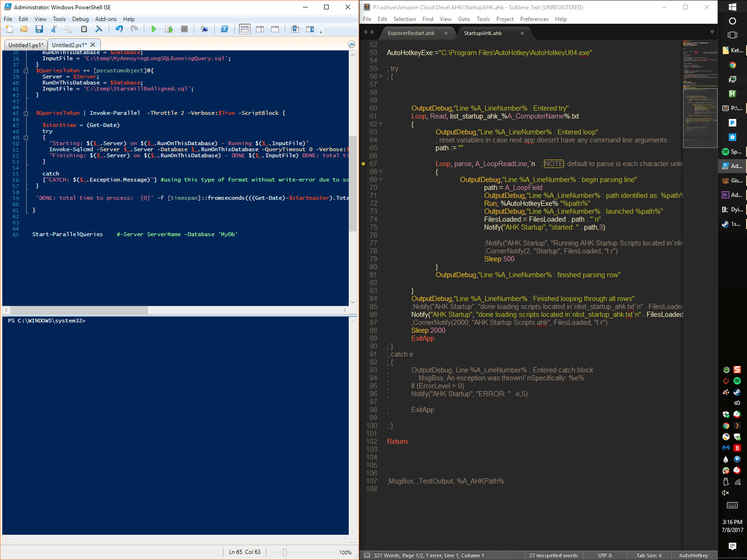747x560 pixels.
Task: Click the Open Script folder icon
Action: coord(24,29)
